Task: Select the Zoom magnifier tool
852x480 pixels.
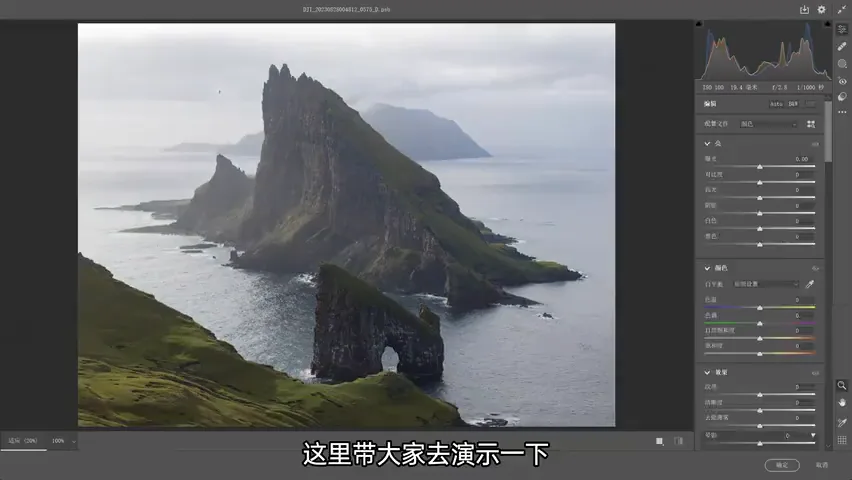Action: point(842,385)
